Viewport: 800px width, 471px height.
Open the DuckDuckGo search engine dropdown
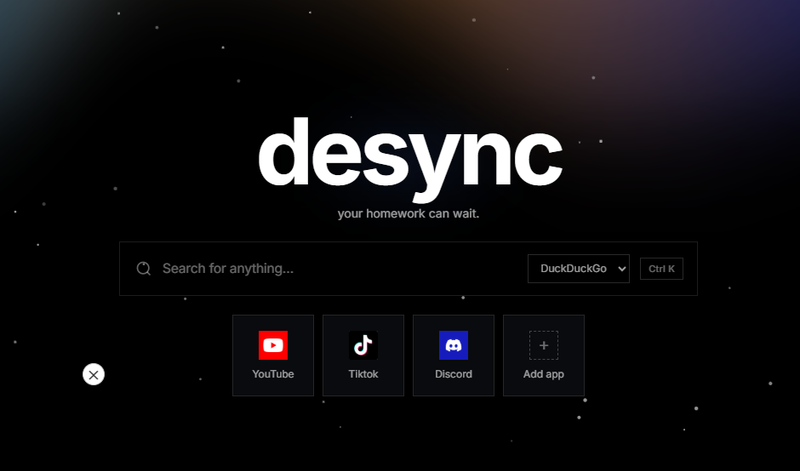tap(579, 268)
